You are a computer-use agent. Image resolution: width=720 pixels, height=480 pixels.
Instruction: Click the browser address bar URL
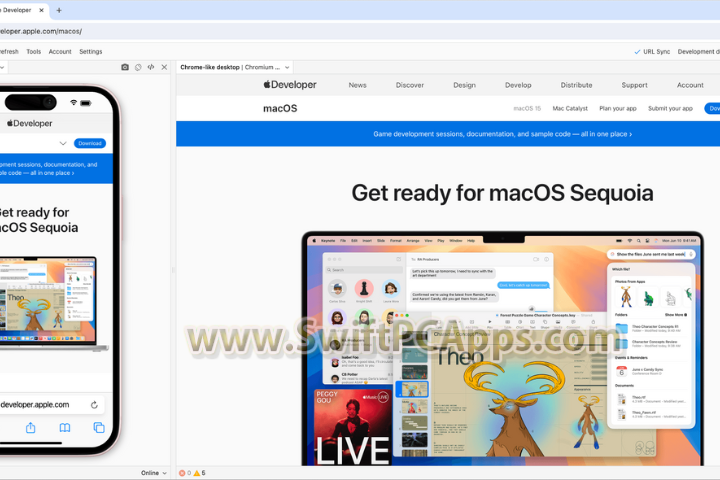tap(40, 31)
